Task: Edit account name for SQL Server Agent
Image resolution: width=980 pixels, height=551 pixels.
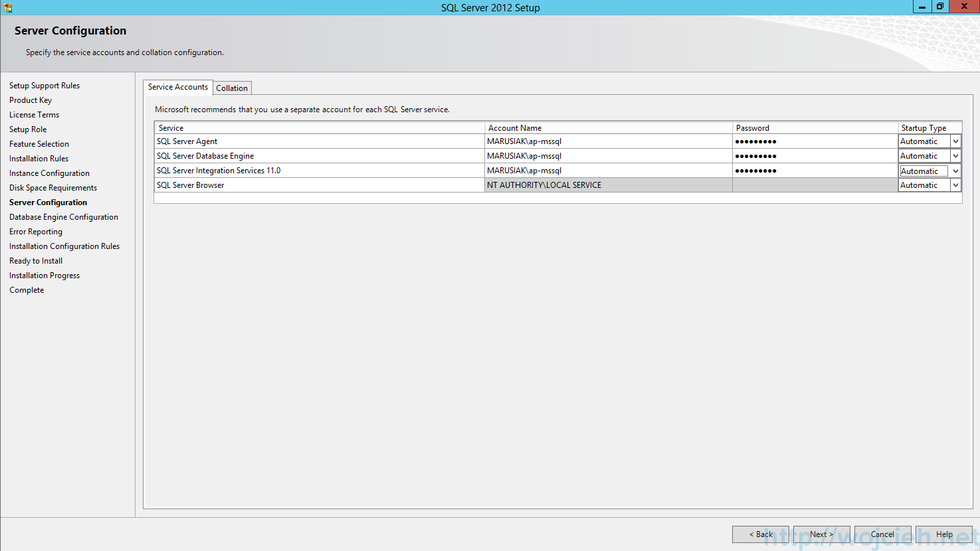Action: tap(609, 141)
